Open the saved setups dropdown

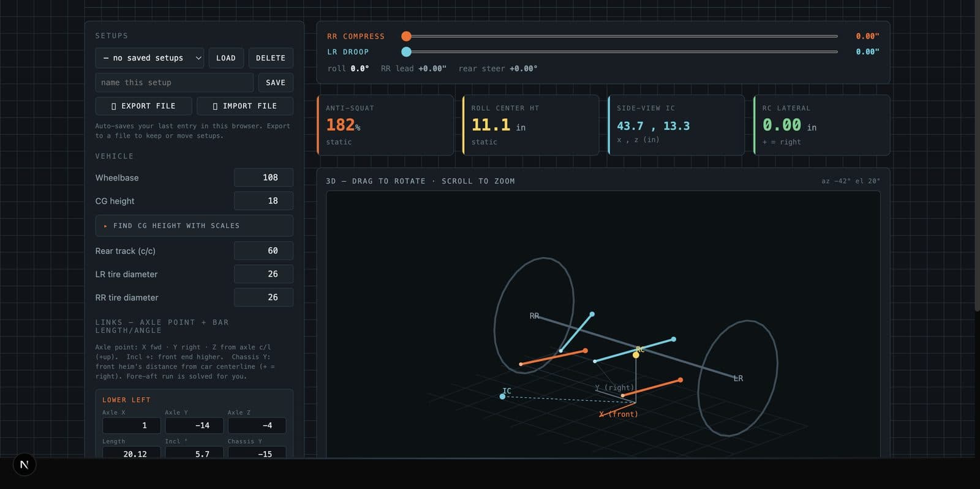coord(149,58)
